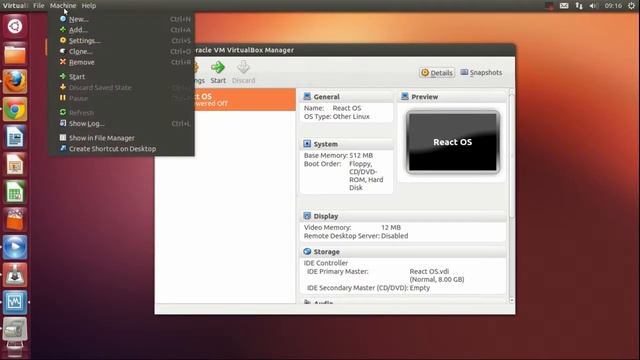Click the Show Log document icon
This screenshot has width=640, height=360.
click(63, 123)
